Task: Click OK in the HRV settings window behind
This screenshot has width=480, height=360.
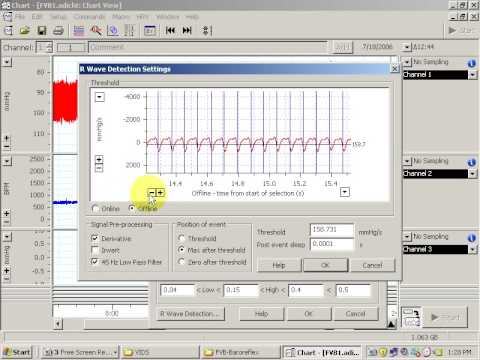Action: (x=309, y=314)
